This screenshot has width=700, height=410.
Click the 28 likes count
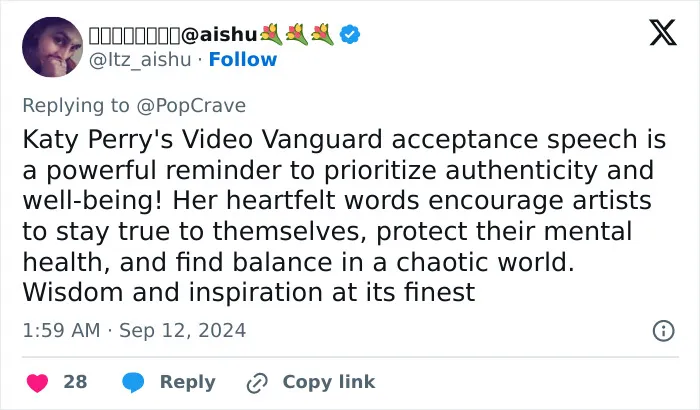pos(75,382)
